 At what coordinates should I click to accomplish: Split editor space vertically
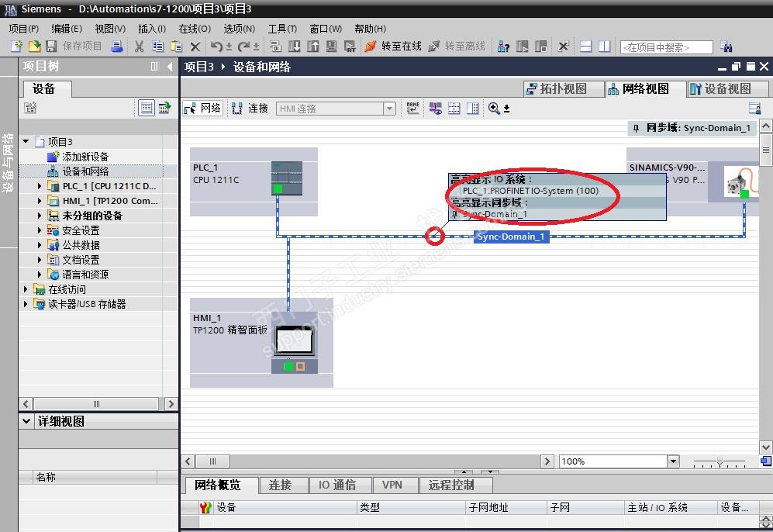(x=605, y=47)
